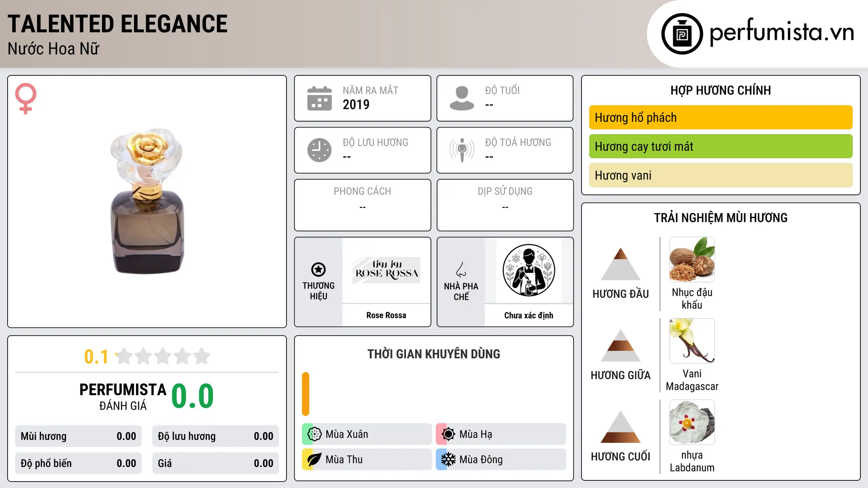Image resolution: width=868 pixels, height=488 pixels.
Task: Click the nose icon above Nhà pha chế
Action: (x=461, y=269)
